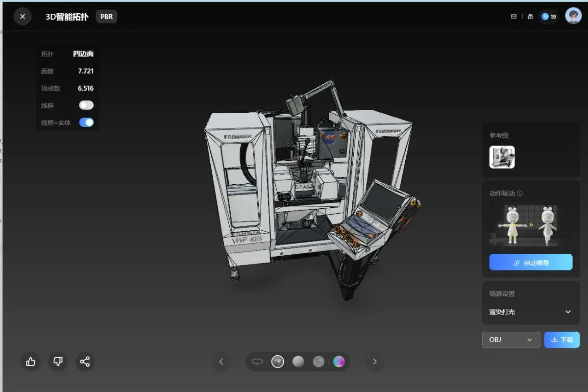The width and height of the screenshot is (588, 392).
Task: Open the mail inbox icon
Action: point(514,17)
